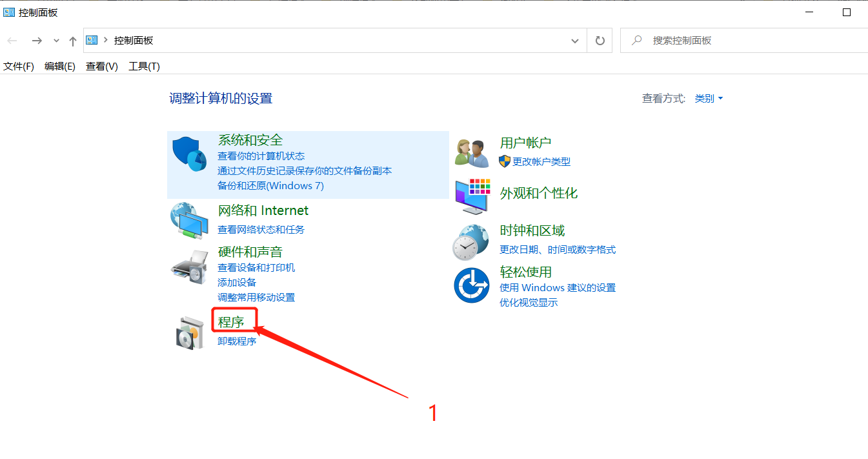868x459 pixels.
Task: Open the 程序 category heading
Action: 231,321
